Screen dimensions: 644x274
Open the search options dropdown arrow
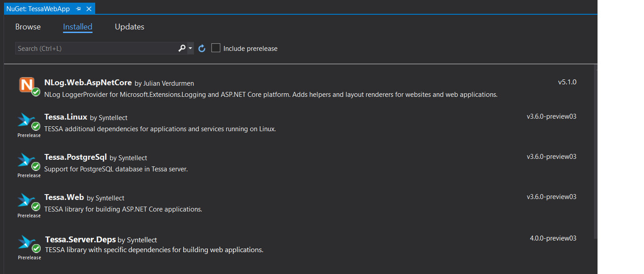pyautogui.click(x=190, y=48)
